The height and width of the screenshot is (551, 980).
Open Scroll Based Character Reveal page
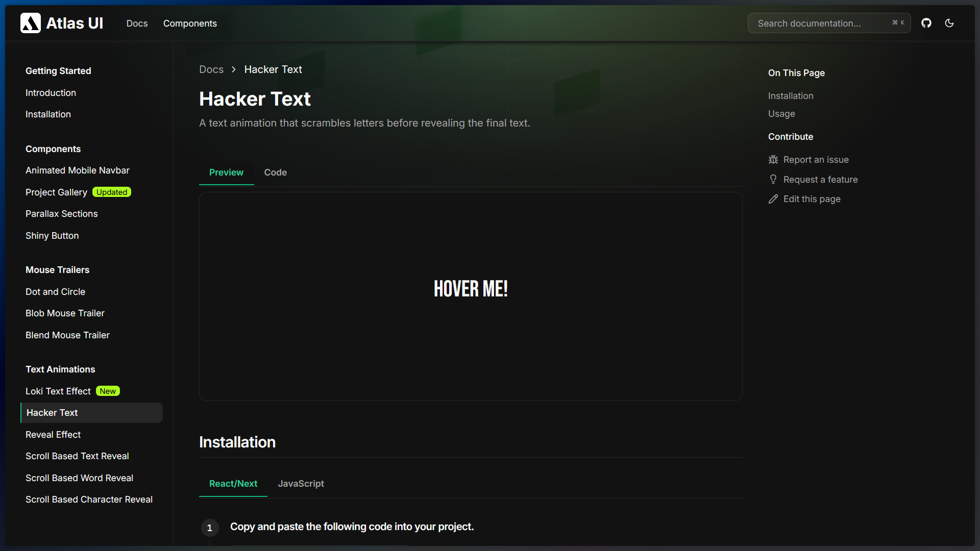[x=89, y=499]
